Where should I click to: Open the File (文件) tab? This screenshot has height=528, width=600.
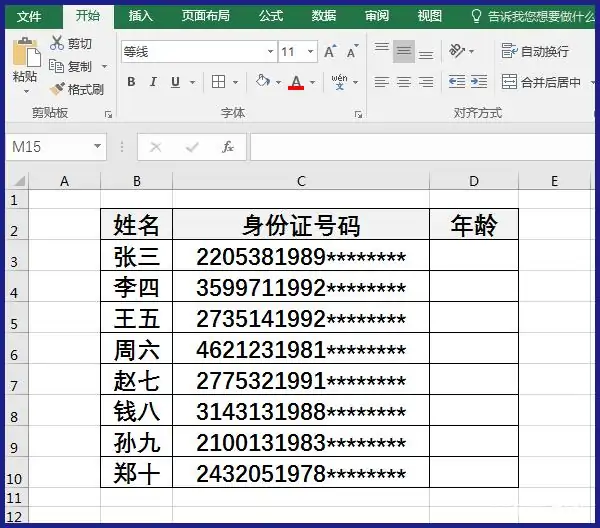29,16
